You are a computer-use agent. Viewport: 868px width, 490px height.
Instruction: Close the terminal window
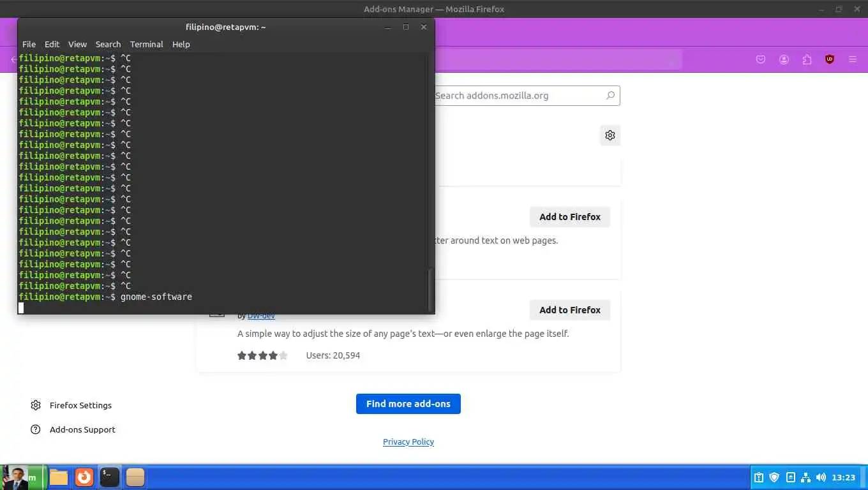tap(423, 27)
